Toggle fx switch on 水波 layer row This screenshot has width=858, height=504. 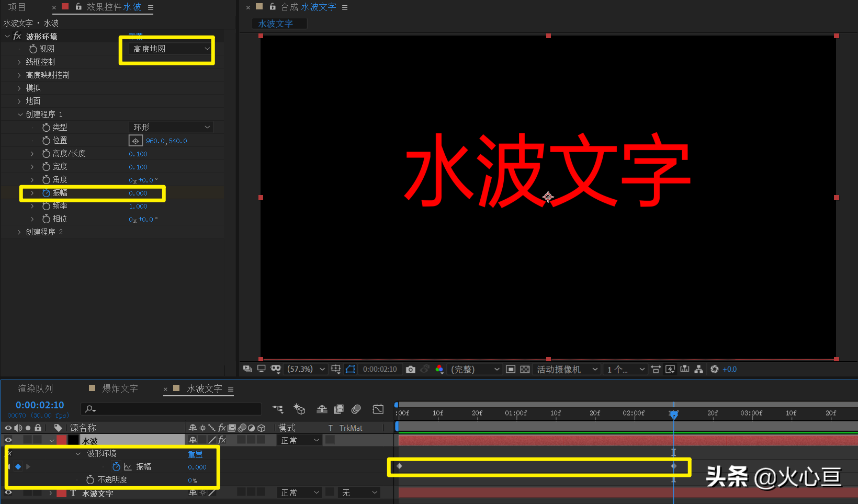222,440
